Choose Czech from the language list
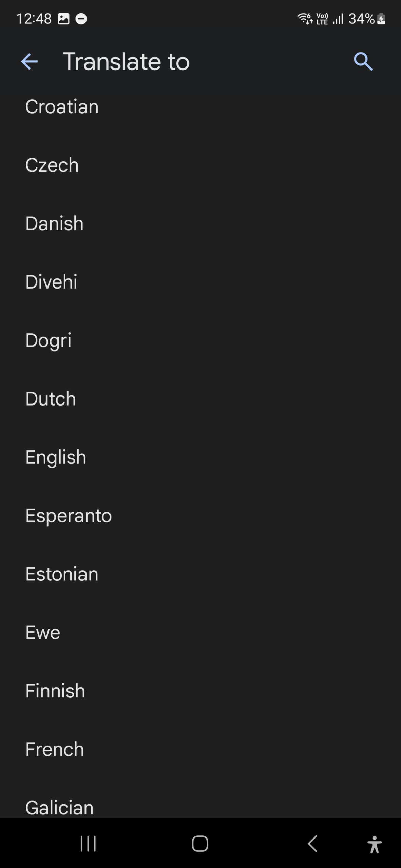Screen dimensions: 401x868 point(52,165)
